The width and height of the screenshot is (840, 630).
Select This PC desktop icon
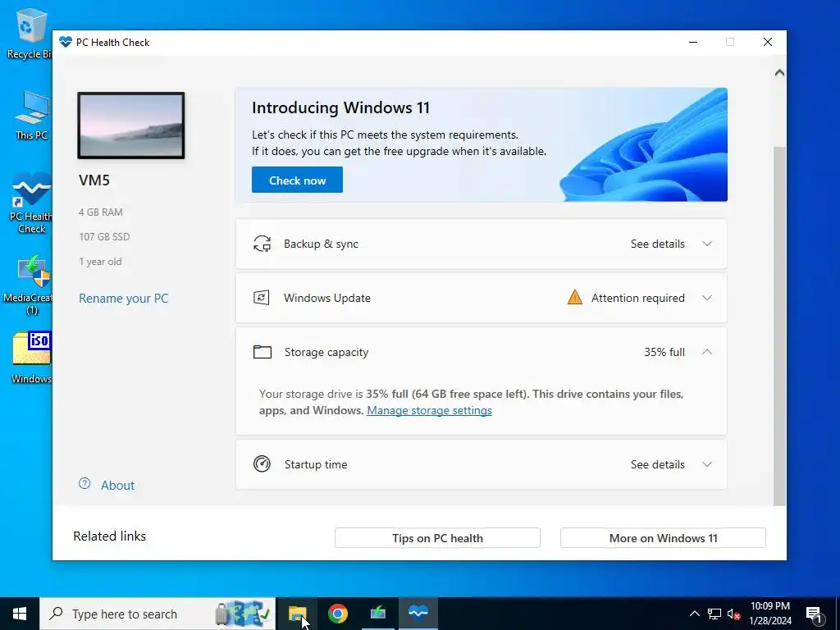(32, 116)
